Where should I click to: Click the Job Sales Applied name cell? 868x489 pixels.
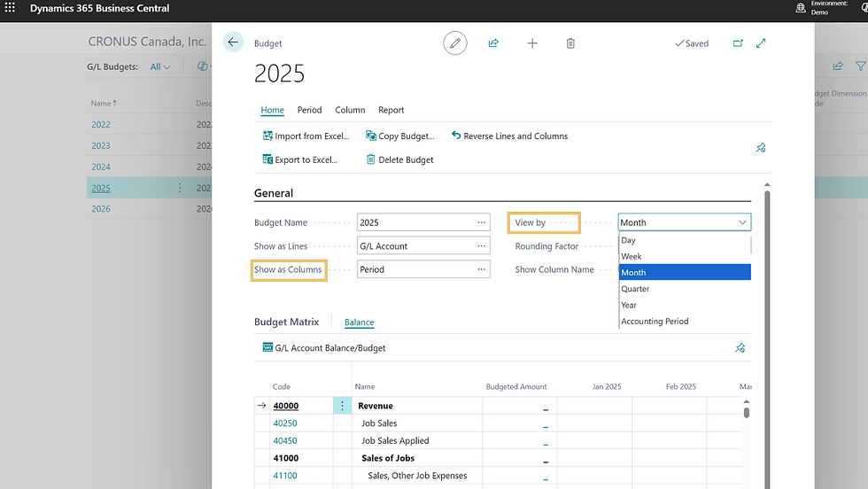417,440
